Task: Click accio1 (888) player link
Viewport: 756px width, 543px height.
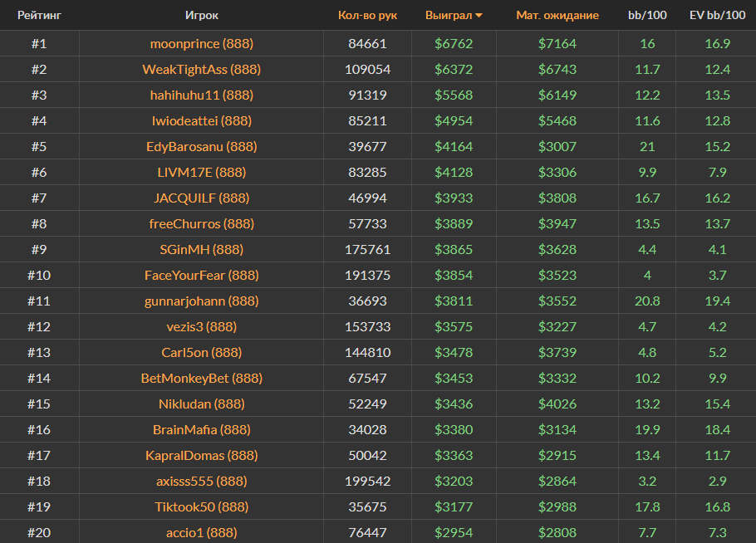Action: [x=202, y=532]
